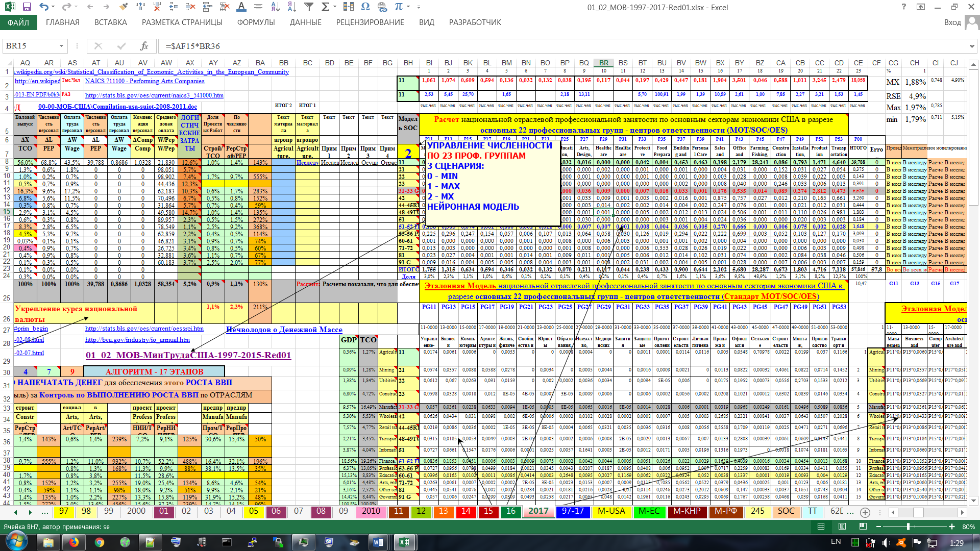Switch to Page Layout view button
Screen dimensions: 980x551
(842, 527)
